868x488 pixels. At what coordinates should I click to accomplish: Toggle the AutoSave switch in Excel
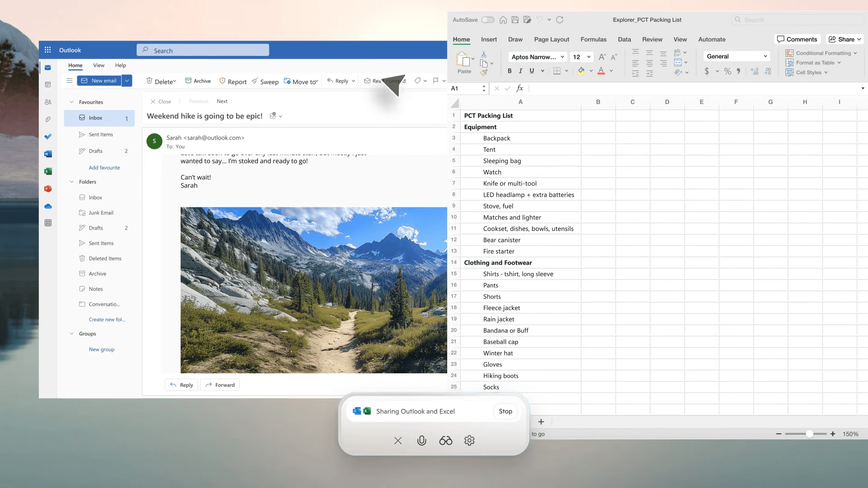click(x=487, y=19)
